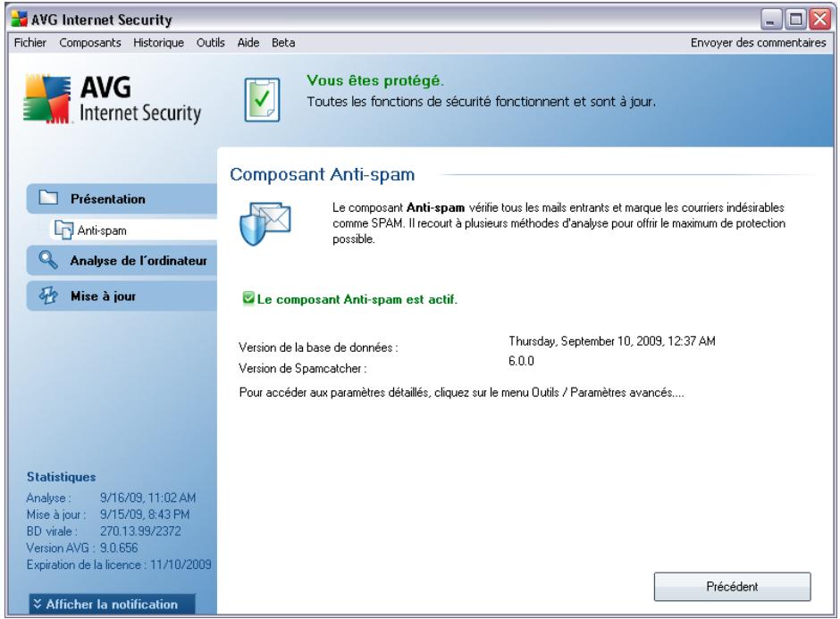Viewport: 840px width, 619px height.
Task: Click the 'Pour accéder aux paramètres détaillés' hint text
Action: (x=461, y=392)
